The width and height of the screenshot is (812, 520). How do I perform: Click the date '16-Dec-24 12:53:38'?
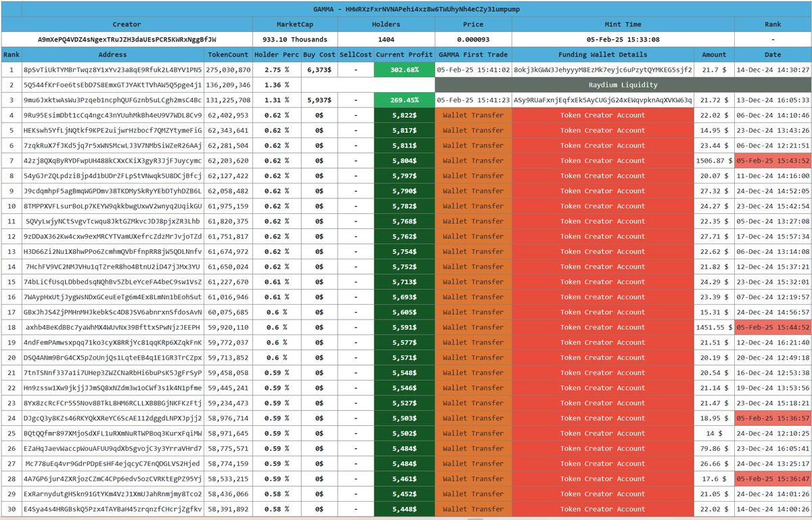point(773,372)
